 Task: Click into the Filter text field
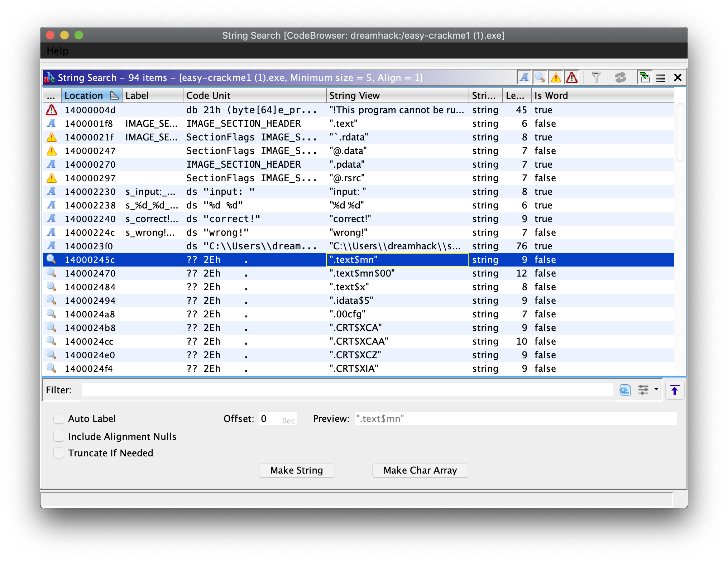coord(347,390)
